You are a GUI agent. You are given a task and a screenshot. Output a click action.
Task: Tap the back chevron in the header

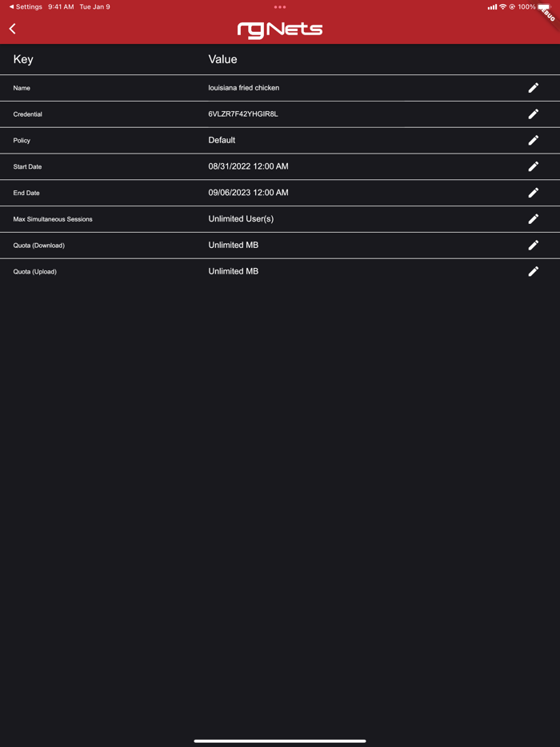pyautogui.click(x=12, y=28)
